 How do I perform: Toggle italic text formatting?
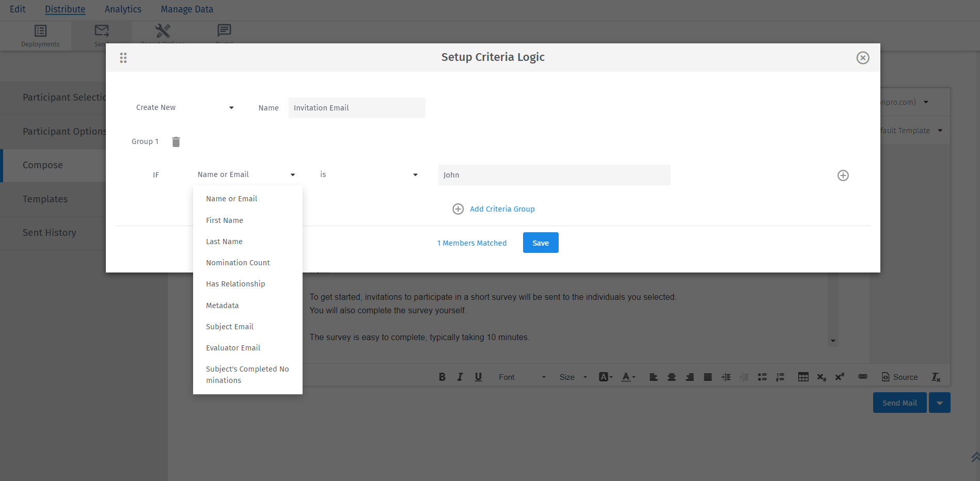tap(460, 377)
